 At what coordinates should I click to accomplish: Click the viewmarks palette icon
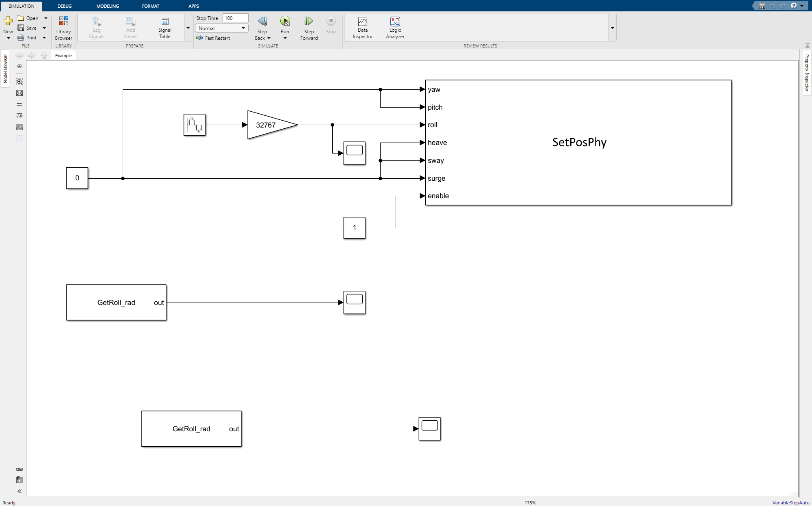pos(19,480)
